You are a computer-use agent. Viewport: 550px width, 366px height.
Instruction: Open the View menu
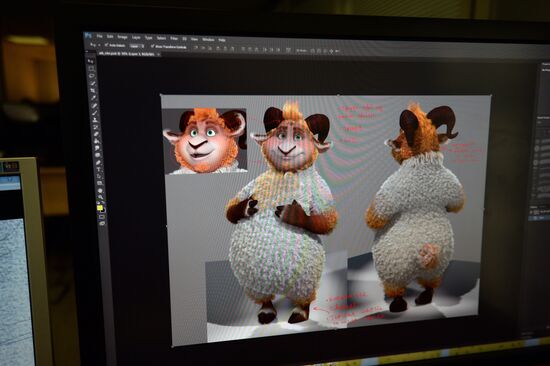tap(194, 39)
